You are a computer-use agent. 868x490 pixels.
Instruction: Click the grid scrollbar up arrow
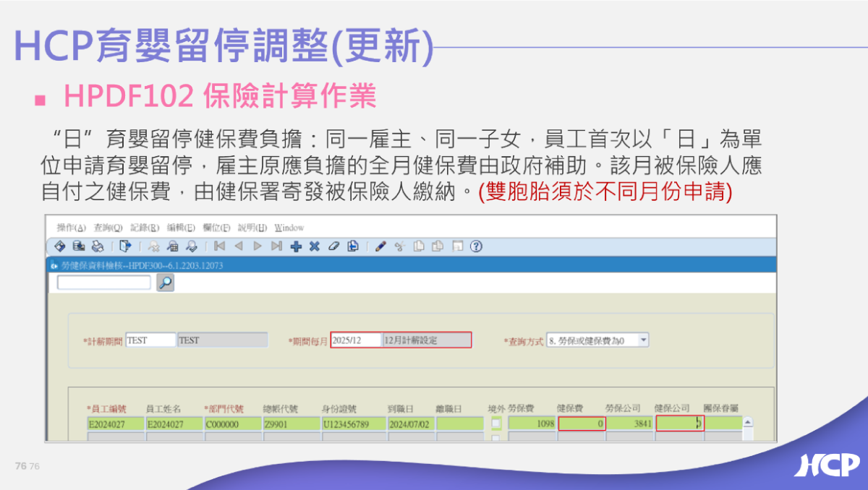click(748, 423)
